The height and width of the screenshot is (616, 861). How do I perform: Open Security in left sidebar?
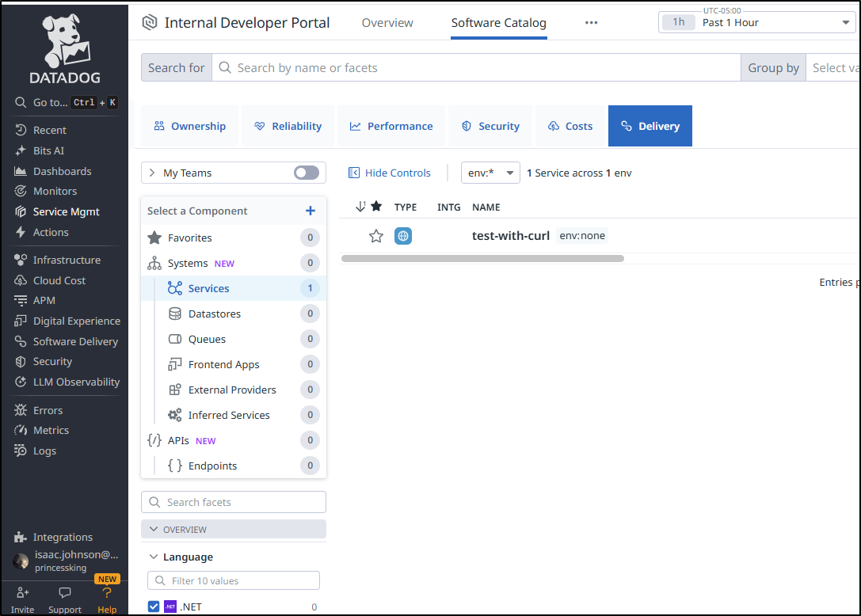(44, 361)
